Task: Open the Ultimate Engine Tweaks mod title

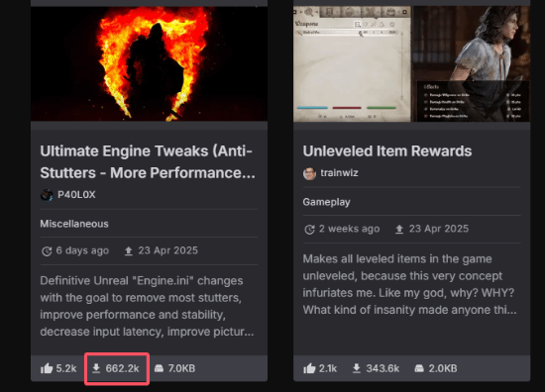Action: (x=148, y=161)
